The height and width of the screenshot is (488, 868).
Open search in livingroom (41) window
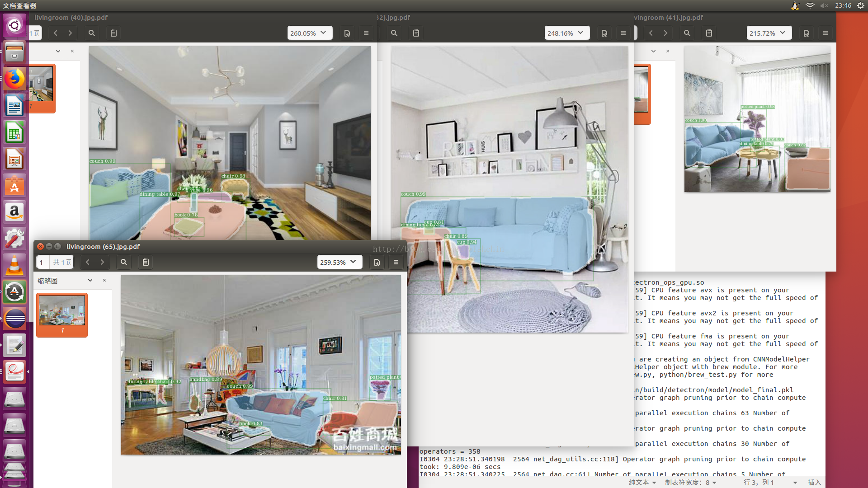687,33
